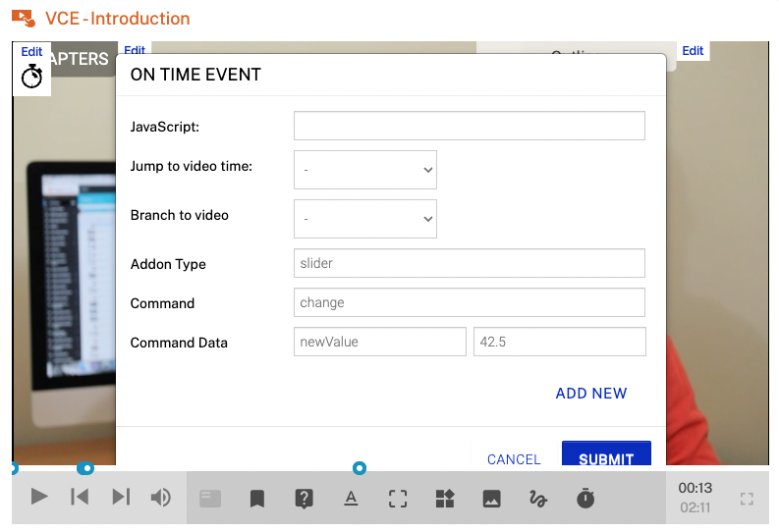Click the timer event toolbar icon
Image resolution: width=779 pixels, height=532 pixels.
click(x=585, y=499)
